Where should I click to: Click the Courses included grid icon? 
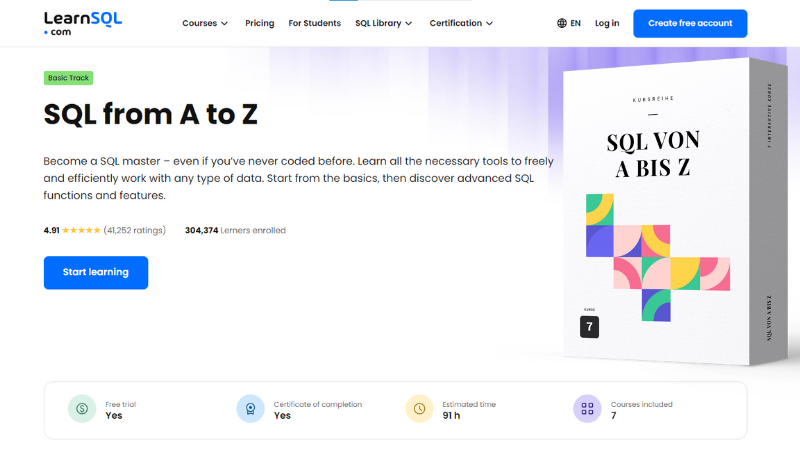click(587, 409)
